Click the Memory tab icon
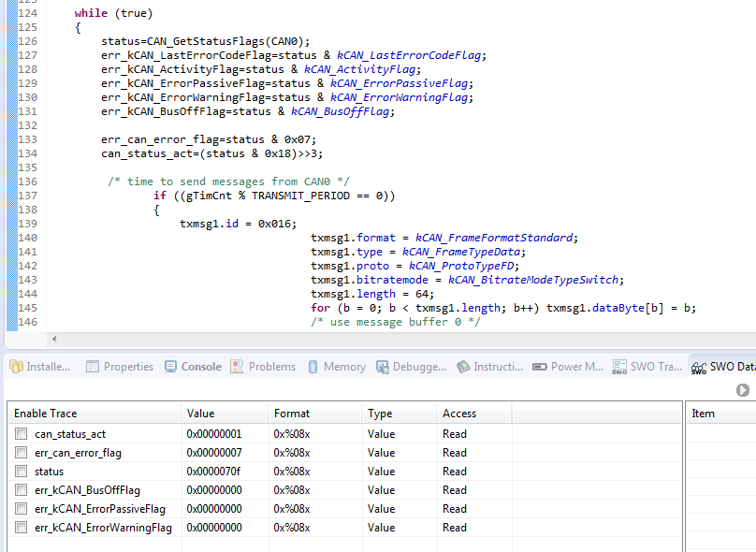 coord(313,367)
